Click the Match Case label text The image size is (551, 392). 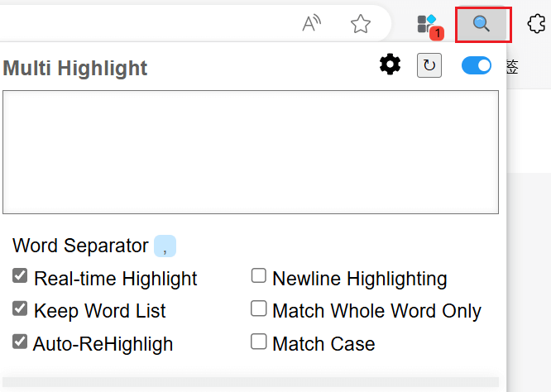(x=323, y=343)
